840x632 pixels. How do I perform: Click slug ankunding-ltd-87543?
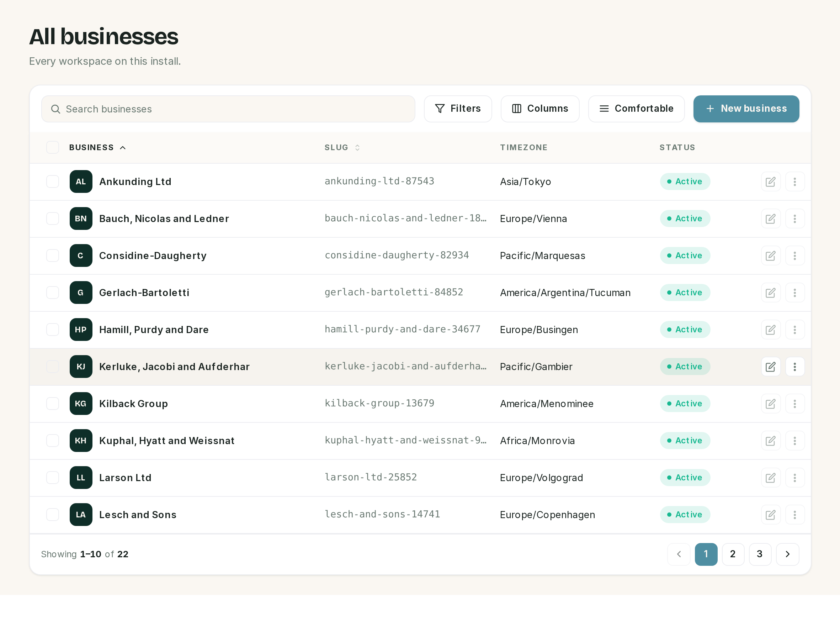click(379, 181)
